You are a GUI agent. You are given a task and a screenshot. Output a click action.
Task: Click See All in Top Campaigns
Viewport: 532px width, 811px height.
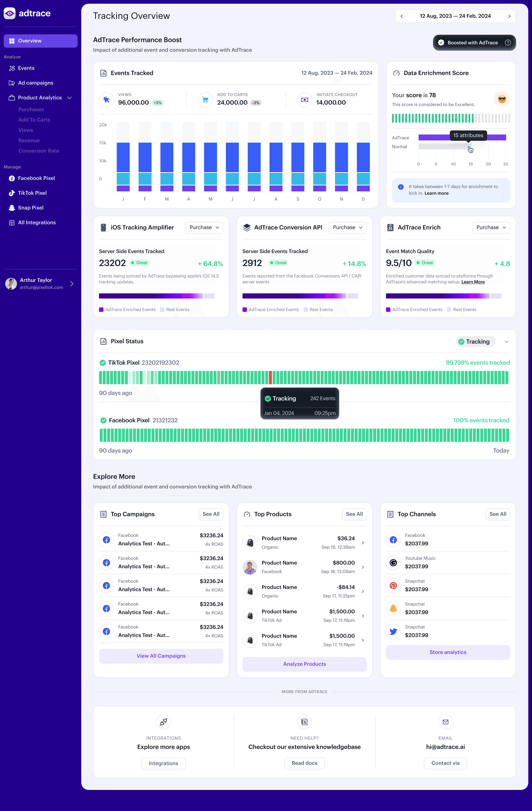[x=211, y=514]
